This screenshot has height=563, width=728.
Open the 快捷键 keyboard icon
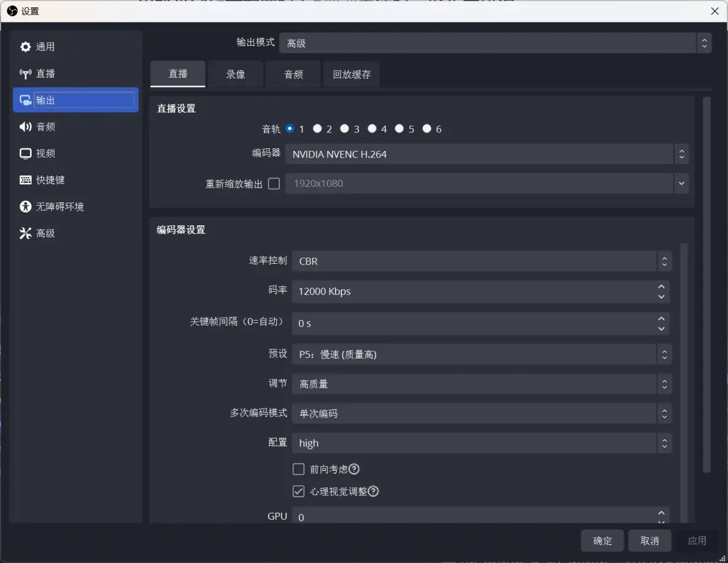click(x=25, y=180)
